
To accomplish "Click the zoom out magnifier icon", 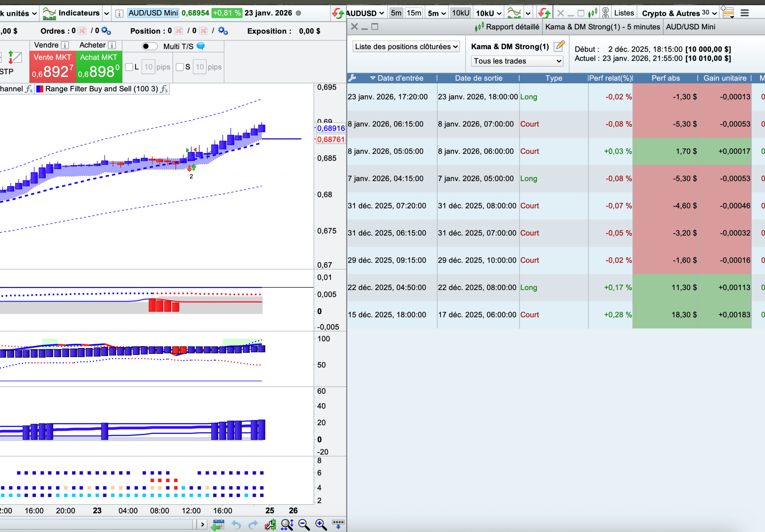I will tap(304, 525).
